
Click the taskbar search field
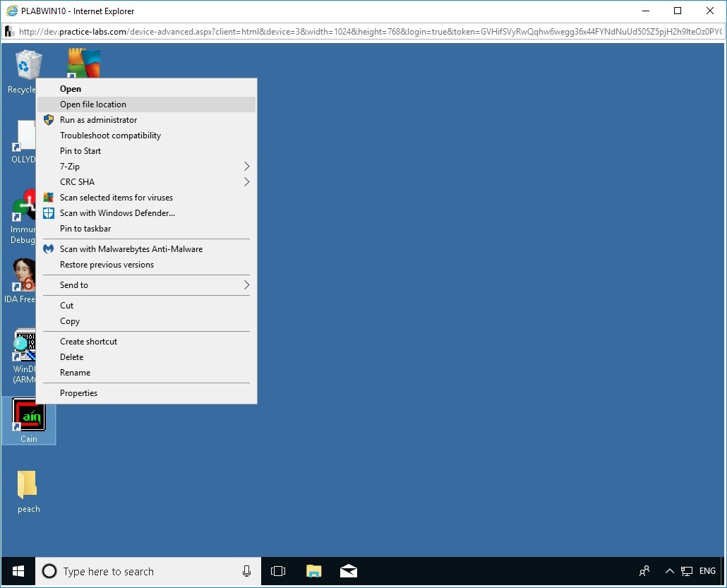coord(141,571)
